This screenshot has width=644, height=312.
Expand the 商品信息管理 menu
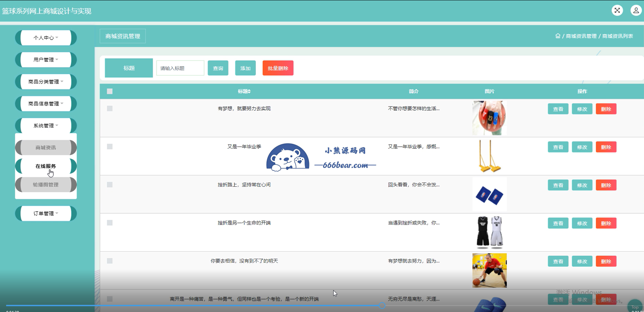46,103
